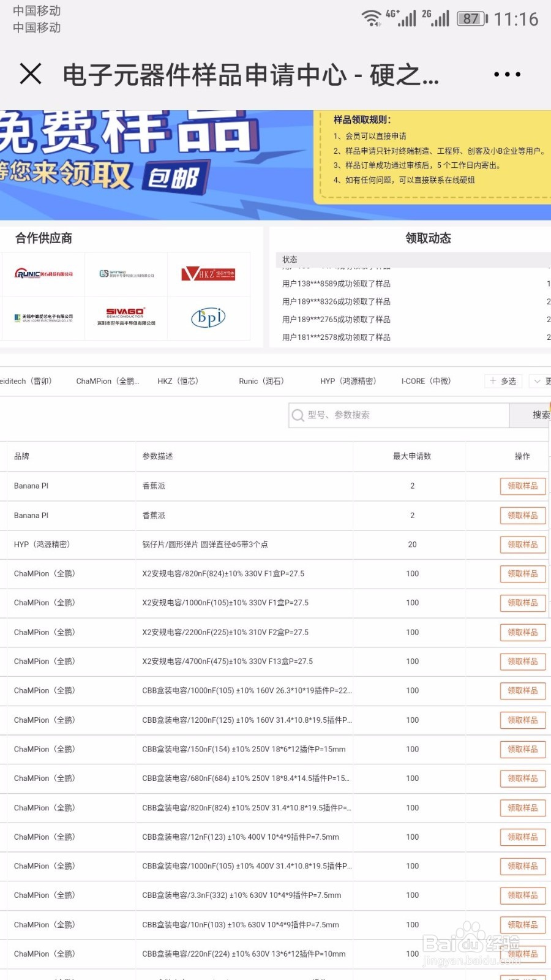Click 领取样品 for 2200nF(225) 310V X2 capacitor

point(523,632)
